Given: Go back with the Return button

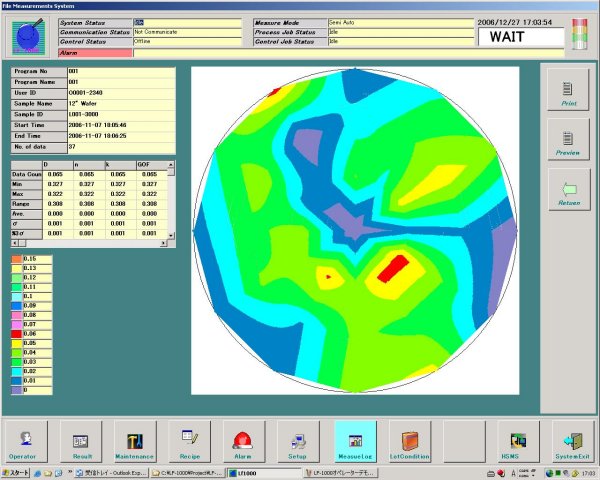Looking at the screenshot, I should coord(569,190).
